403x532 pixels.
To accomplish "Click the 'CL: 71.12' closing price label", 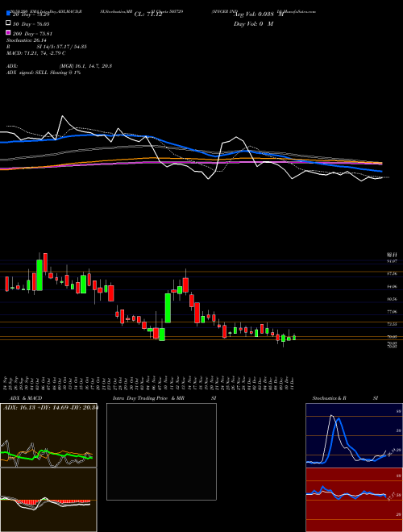I will pos(148,15).
